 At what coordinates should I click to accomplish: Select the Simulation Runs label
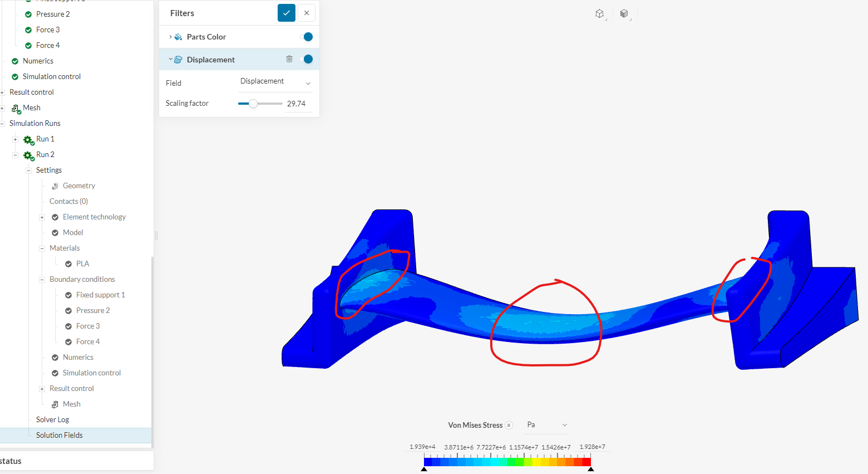click(x=35, y=124)
